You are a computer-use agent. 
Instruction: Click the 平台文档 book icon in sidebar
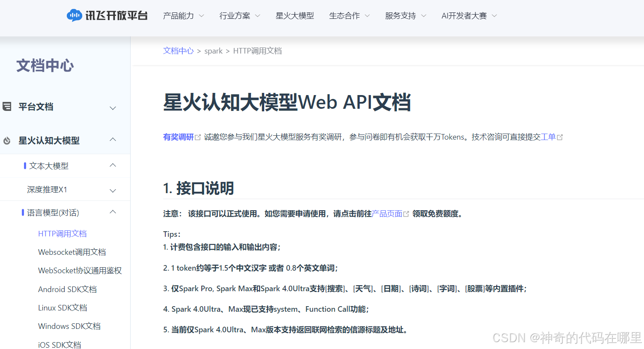(x=7, y=106)
